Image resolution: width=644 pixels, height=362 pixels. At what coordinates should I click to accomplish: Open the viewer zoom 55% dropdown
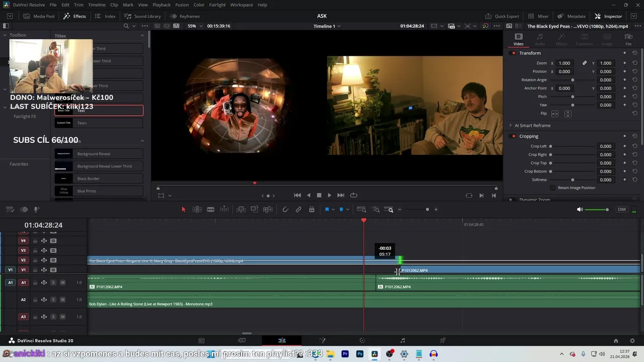(194, 26)
